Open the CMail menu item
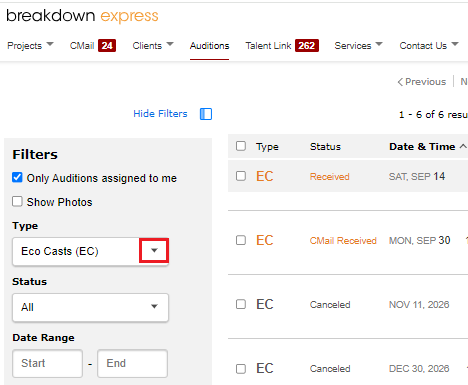Viewport: 468px width, 385px height. coord(82,46)
